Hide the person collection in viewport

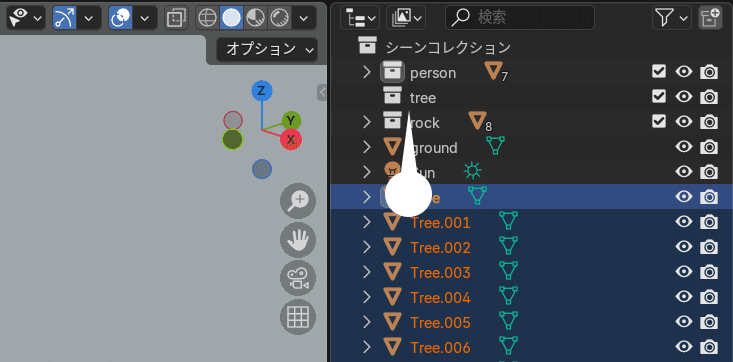tap(684, 72)
